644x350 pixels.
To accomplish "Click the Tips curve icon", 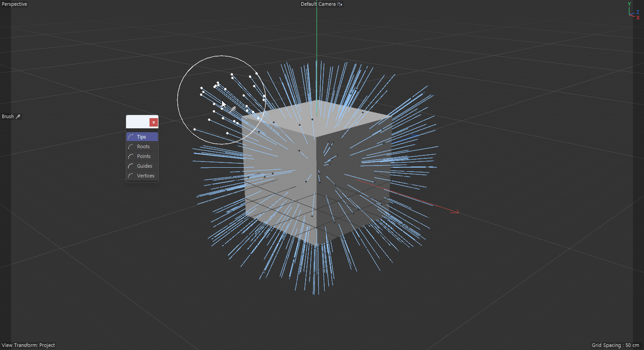I will pos(130,137).
